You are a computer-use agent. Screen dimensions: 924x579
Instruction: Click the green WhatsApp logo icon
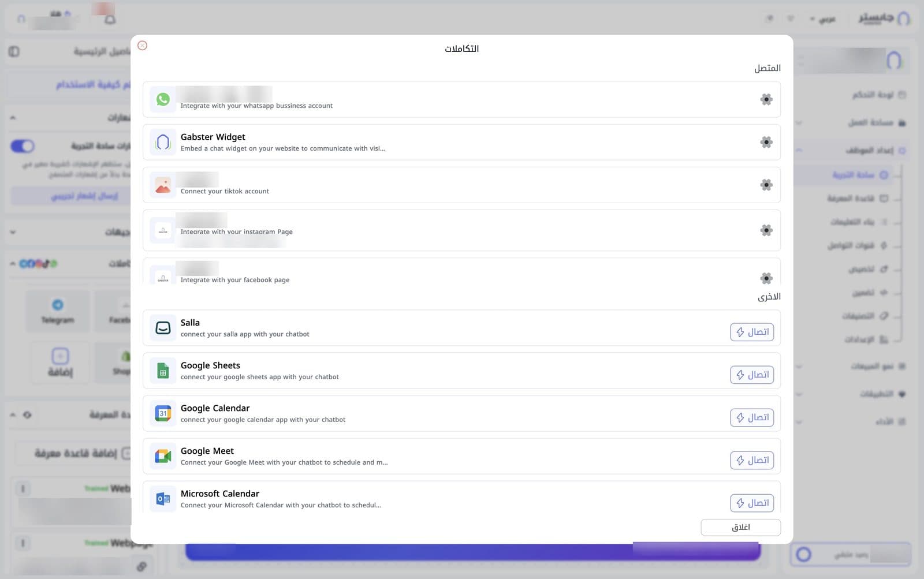(163, 99)
